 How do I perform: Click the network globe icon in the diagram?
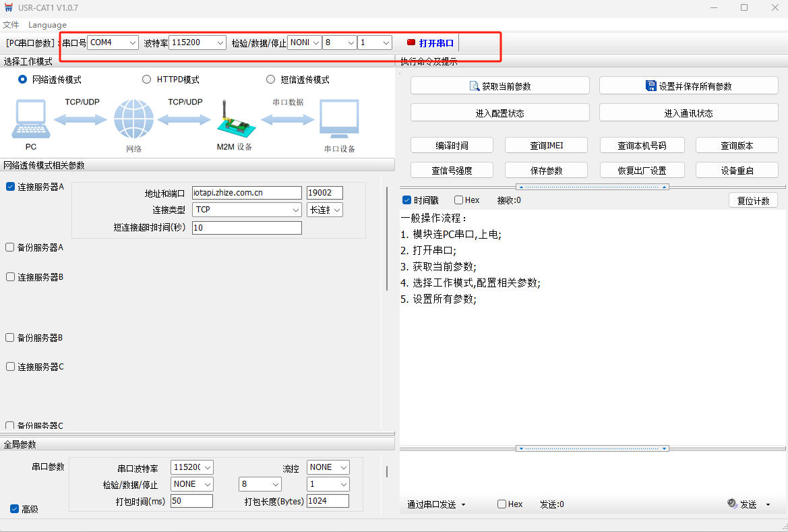pos(133,119)
